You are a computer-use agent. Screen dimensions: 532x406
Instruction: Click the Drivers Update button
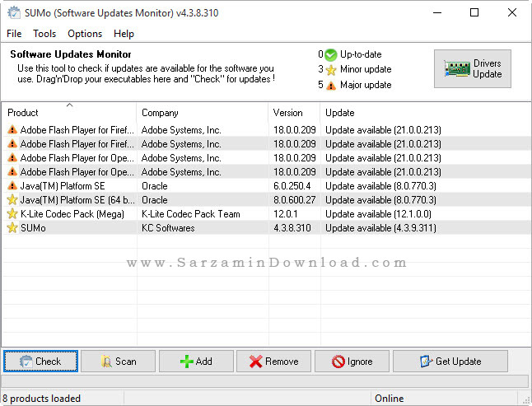(472, 69)
